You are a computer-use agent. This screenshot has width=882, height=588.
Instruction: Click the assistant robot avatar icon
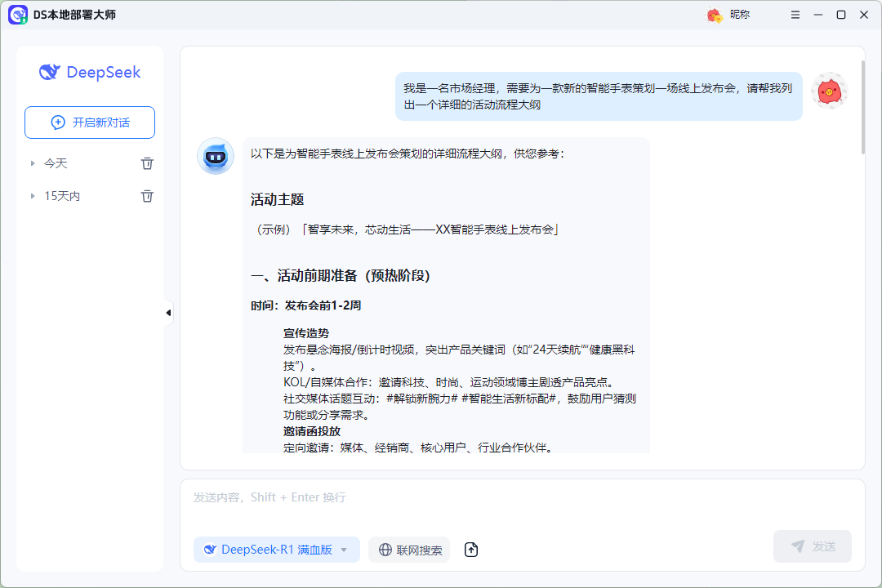tap(215, 156)
